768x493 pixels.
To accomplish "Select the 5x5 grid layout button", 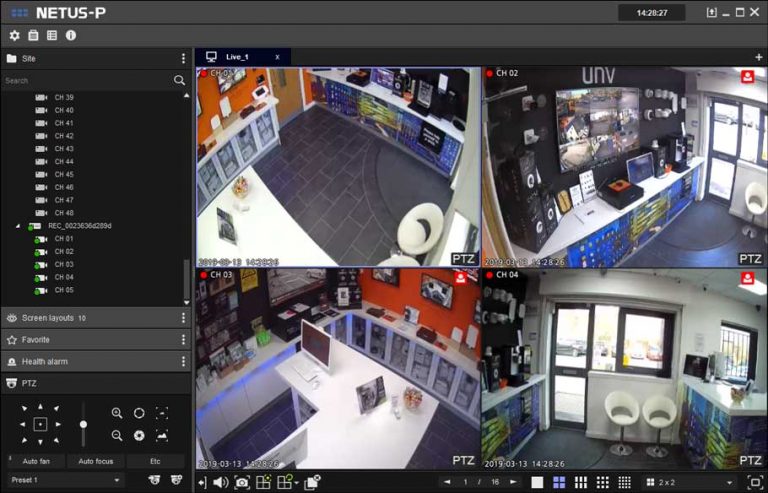I will coord(624,482).
